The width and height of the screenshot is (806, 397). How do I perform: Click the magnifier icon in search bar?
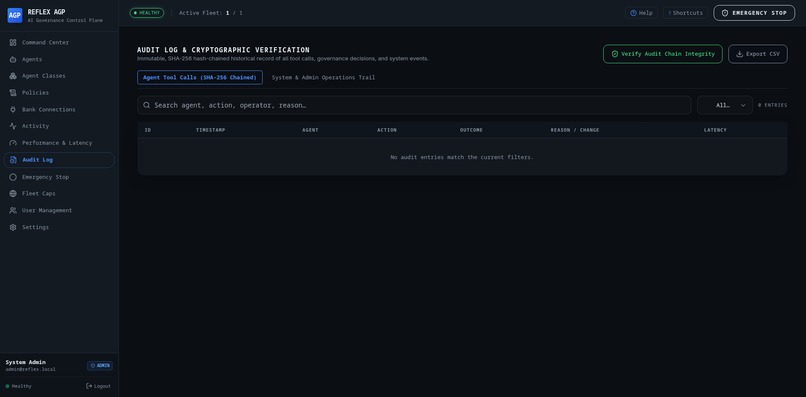(x=146, y=105)
